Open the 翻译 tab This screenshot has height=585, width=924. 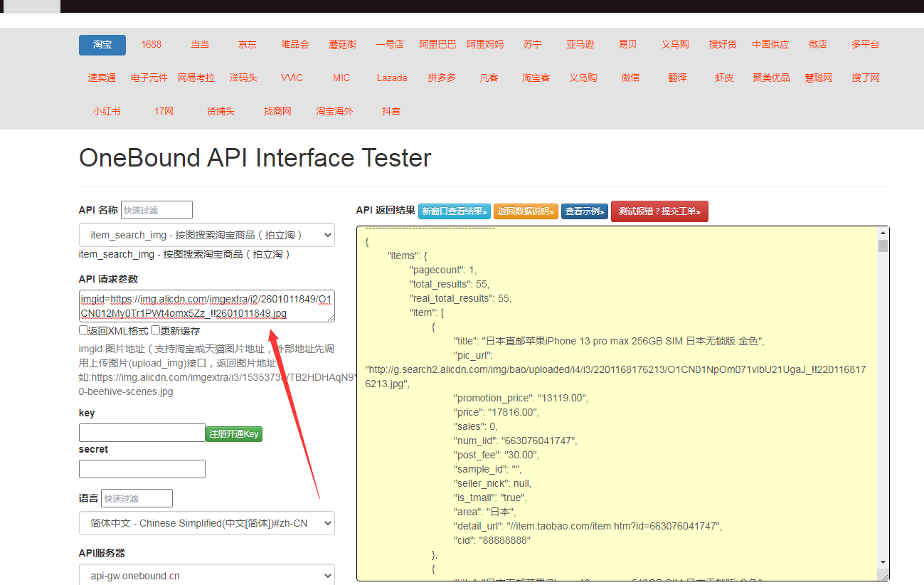(x=677, y=78)
